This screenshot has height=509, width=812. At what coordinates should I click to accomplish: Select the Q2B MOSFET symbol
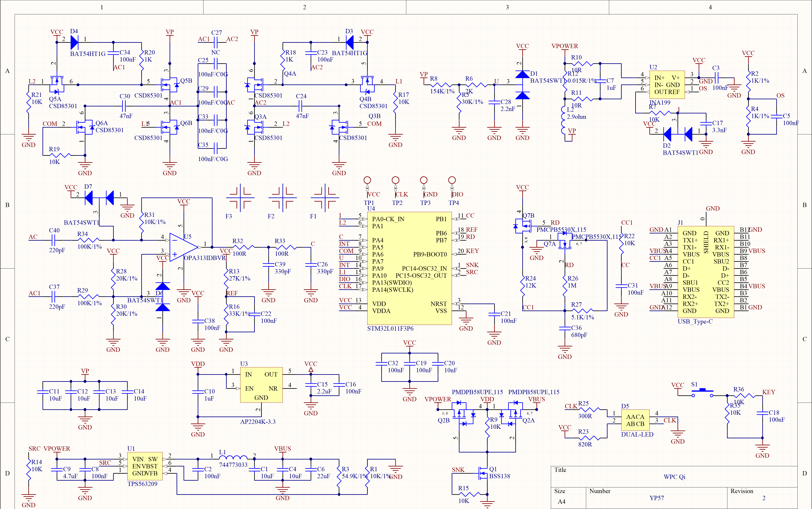(463, 413)
